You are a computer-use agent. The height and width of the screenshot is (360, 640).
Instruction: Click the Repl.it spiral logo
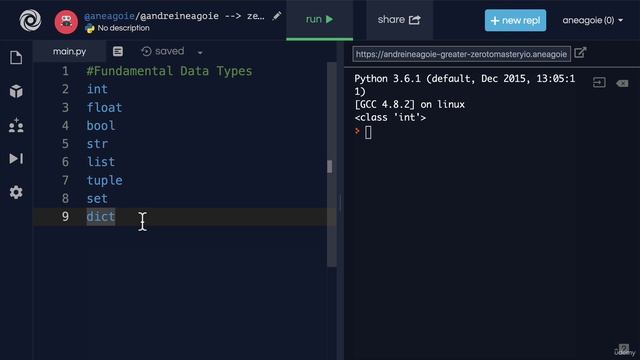pos(30,20)
